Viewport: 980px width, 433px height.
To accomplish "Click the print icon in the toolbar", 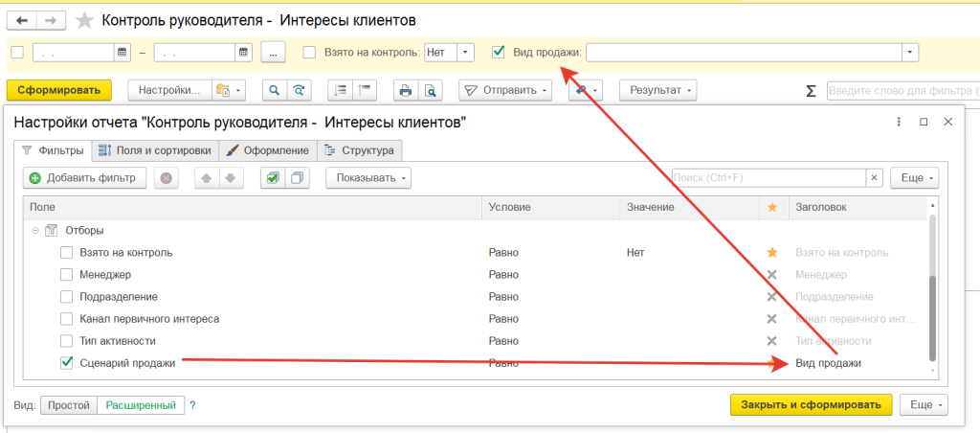I will pyautogui.click(x=406, y=90).
